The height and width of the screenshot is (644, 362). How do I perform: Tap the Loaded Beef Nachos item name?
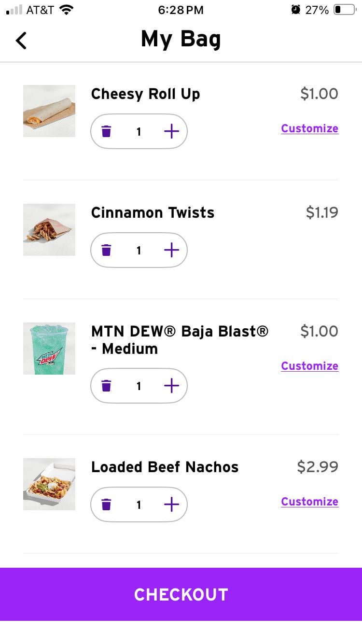(165, 467)
